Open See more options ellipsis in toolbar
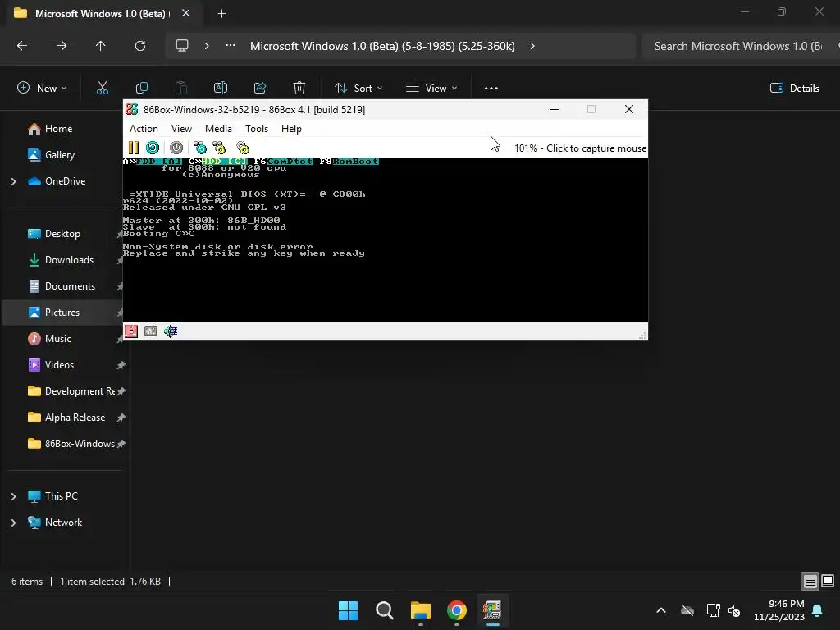The height and width of the screenshot is (630, 840). point(491,89)
